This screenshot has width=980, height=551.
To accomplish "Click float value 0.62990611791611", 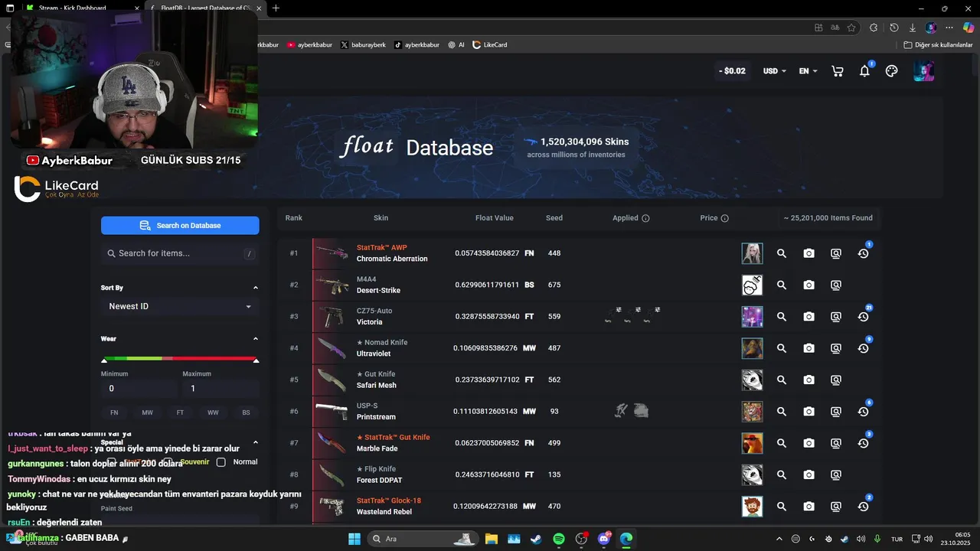I will [x=487, y=285].
